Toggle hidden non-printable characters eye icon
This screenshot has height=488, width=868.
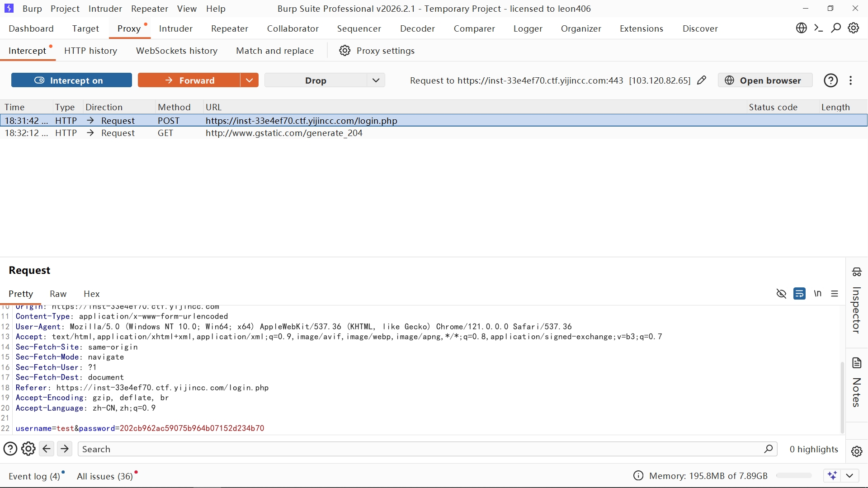coord(781,294)
